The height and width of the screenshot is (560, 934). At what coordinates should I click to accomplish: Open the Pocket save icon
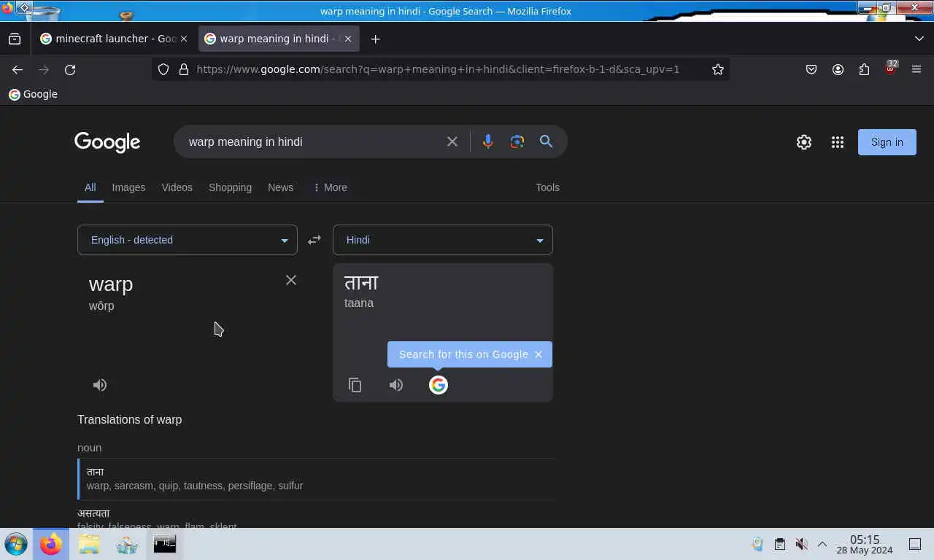811,69
